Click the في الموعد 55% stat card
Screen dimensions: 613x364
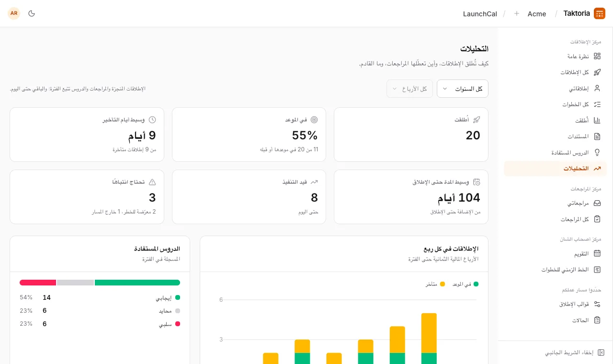coord(249,135)
